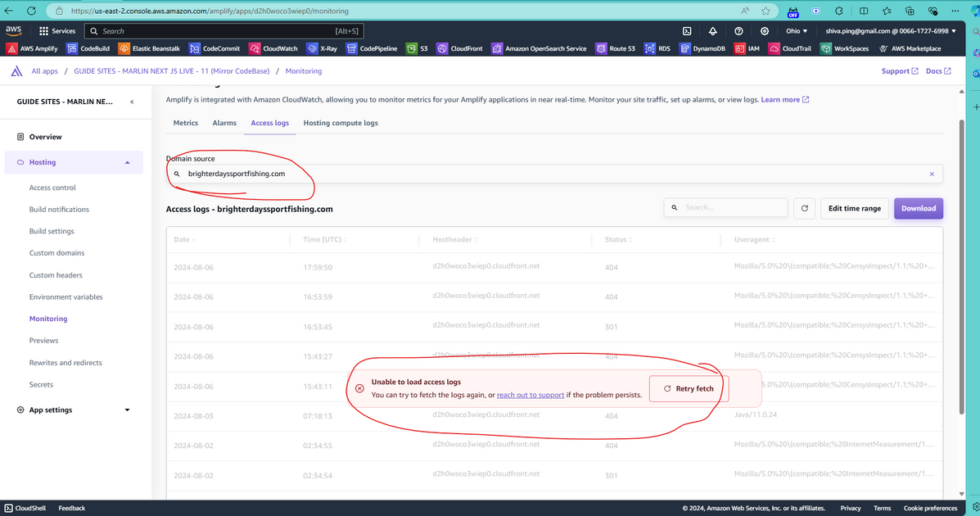Click the Retry fetch button
Image resolution: width=980 pixels, height=516 pixels.
click(689, 389)
